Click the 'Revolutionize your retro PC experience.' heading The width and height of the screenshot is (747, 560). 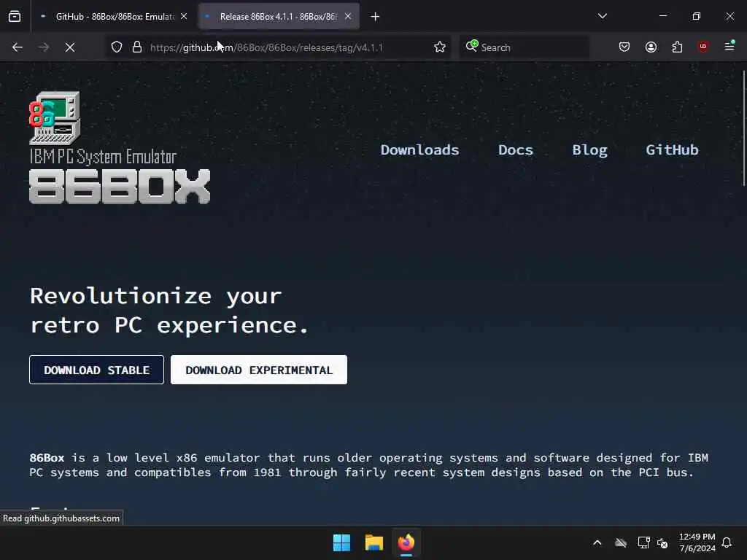pyautogui.click(x=169, y=311)
